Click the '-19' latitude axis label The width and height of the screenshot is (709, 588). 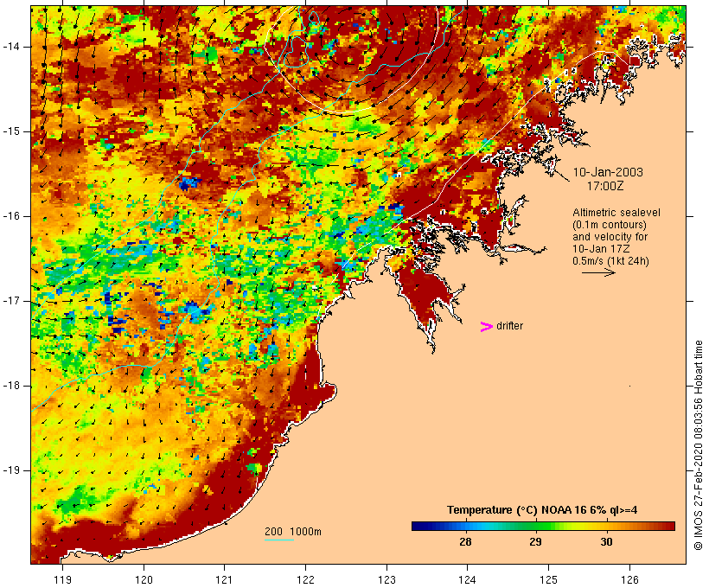pyautogui.click(x=11, y=470)
